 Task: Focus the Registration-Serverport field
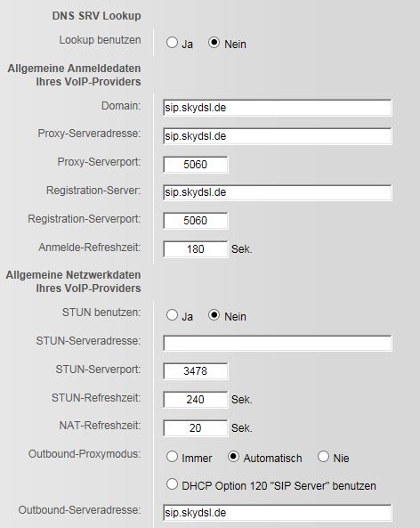click(x=196, y=221)
